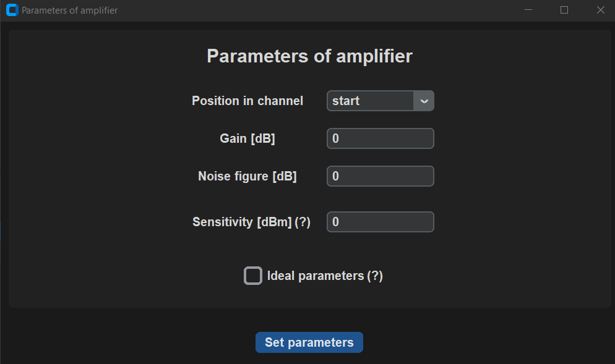Select the Noise figure [dB] text box
This screenshot has height=364, width=615.
pos(380,176)
